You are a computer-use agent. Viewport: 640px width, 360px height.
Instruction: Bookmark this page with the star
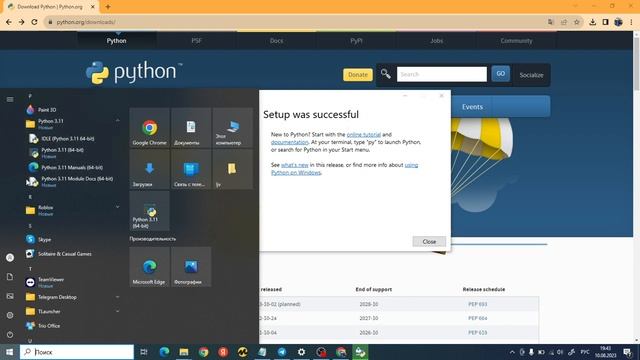(576, 22)
